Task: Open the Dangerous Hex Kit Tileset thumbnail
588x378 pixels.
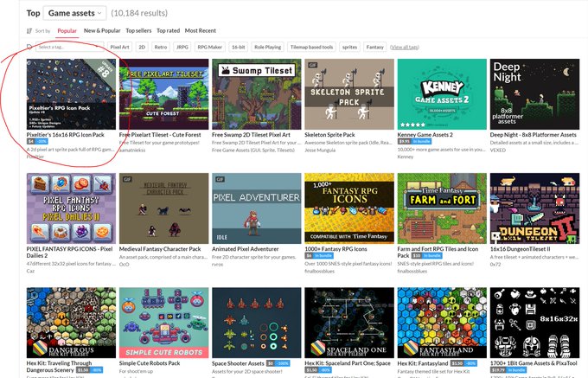Action: pos(71,323)
